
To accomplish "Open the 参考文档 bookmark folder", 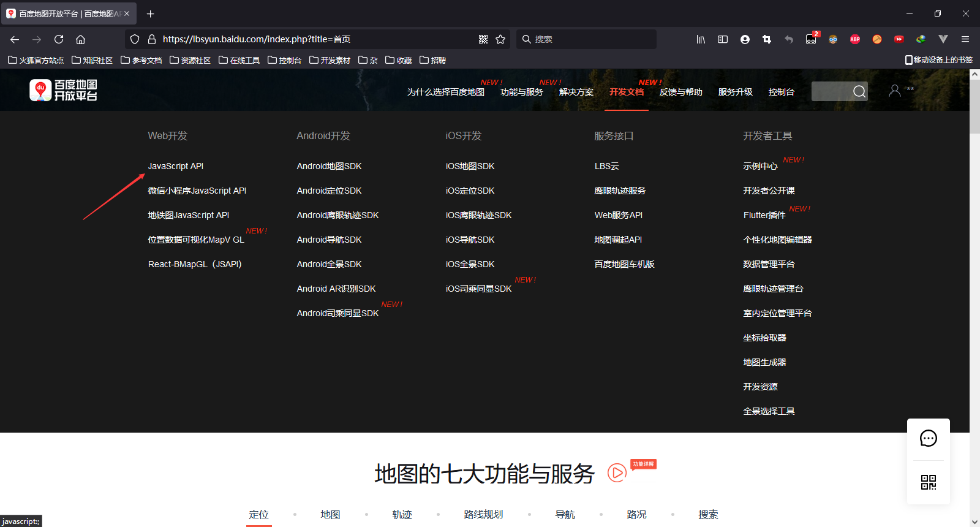I will click(x=141, y=60).
